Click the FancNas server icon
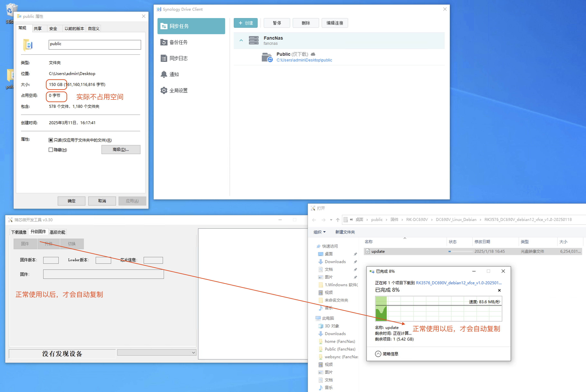Image resolution: width=586 pixels, height=392 pixels. pos(254,40)
